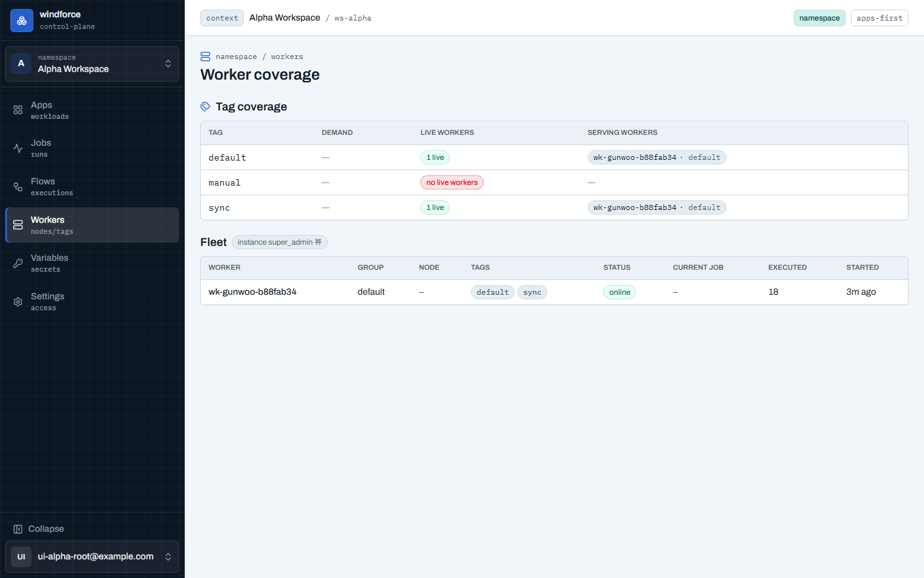Click the TAG column header
924x578 pixels.
pos(216,132)
